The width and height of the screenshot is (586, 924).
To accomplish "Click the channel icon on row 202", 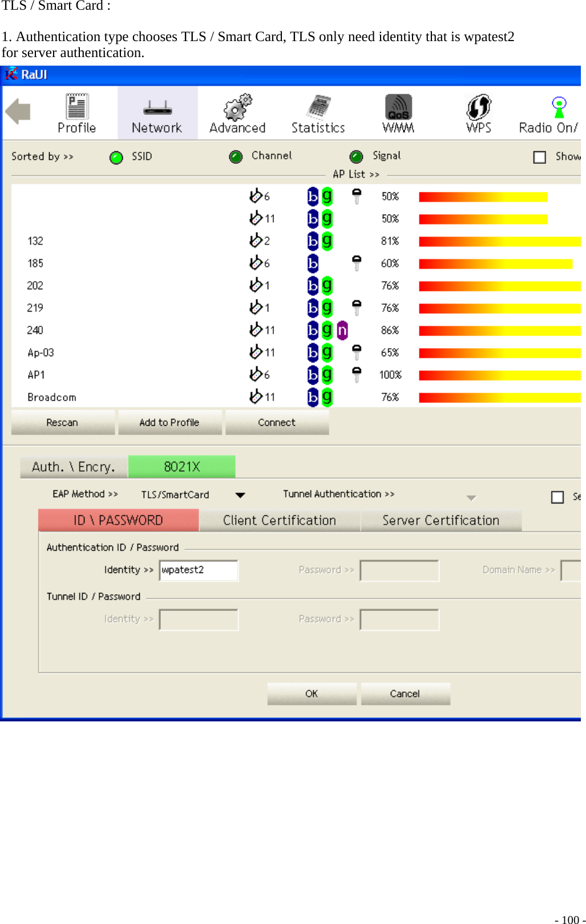I will 256,285.
